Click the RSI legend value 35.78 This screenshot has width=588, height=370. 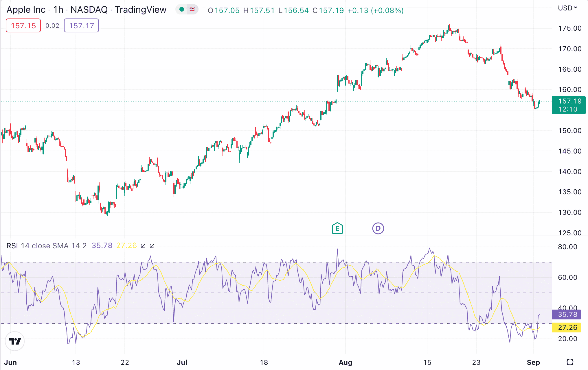[102, 246]
